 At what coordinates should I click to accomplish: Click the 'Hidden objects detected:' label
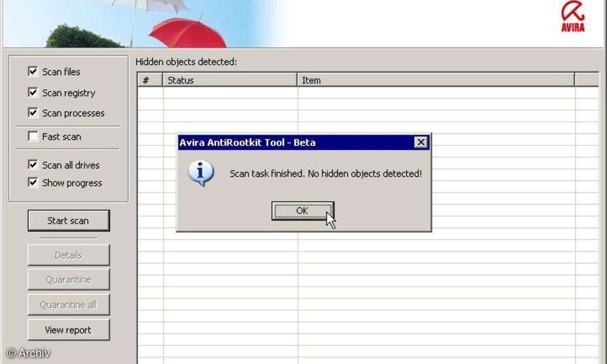(x=186, y=62)
